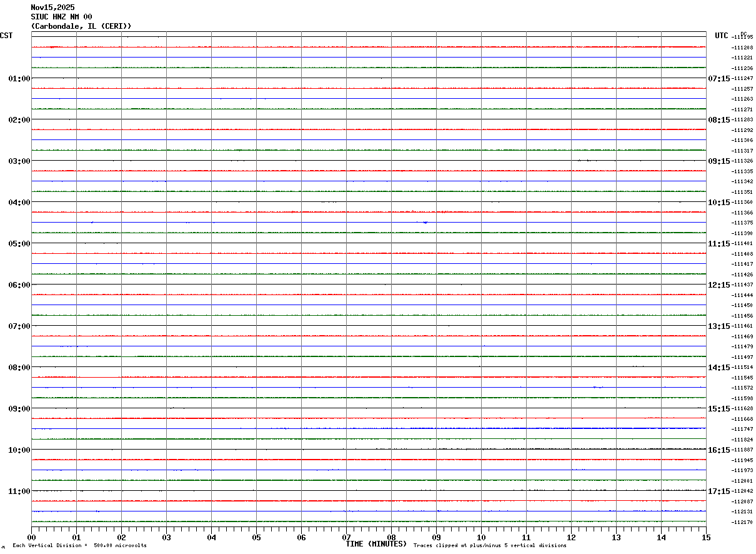Click the 17:15 UTC time label
The height and width of the screenshot is (554, 756).
(719, 491)
